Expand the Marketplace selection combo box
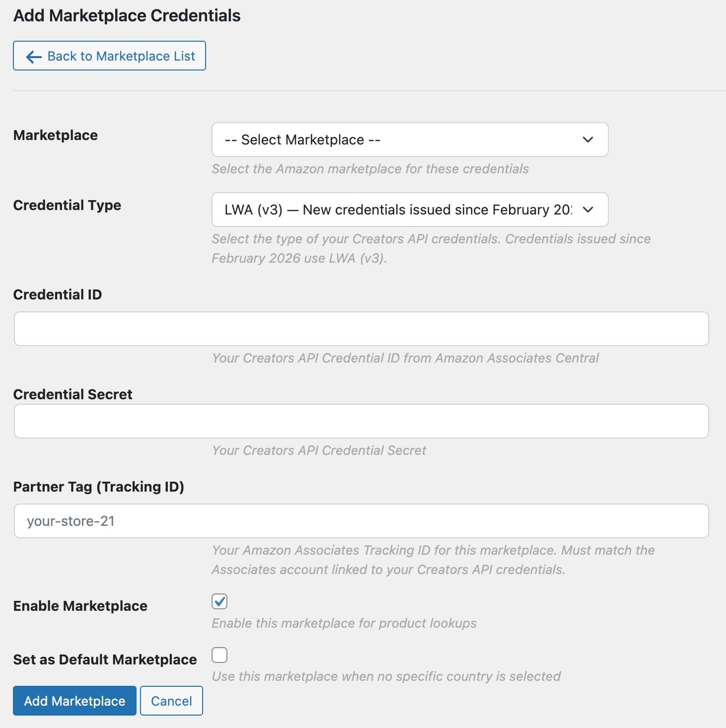The height and width of the screenshot is (728, 726). [410, 140]
